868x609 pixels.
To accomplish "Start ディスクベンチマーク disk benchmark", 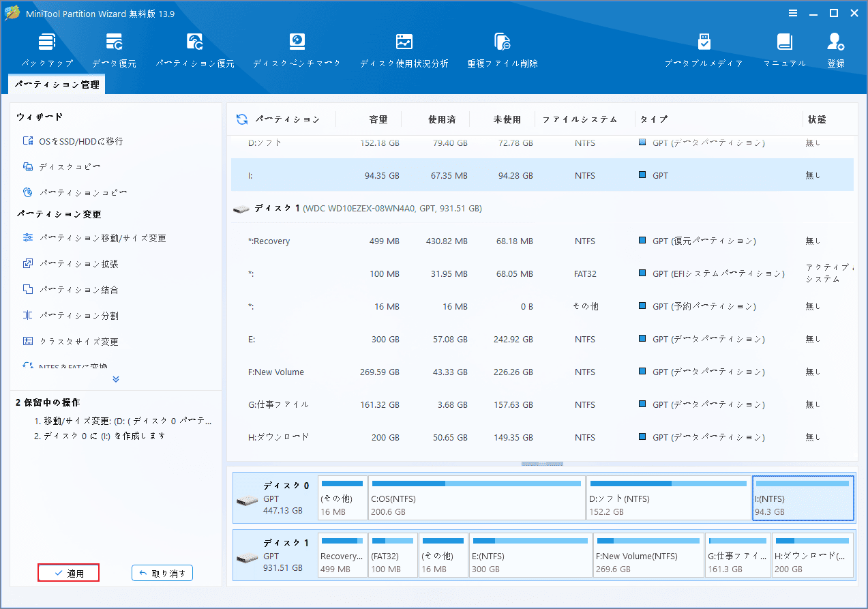I will tap(297, 50).
